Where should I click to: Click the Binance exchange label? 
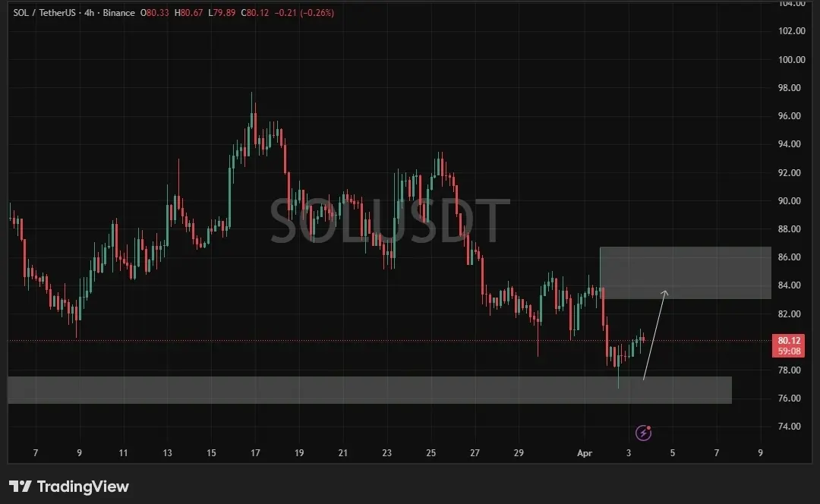pyautogui.click(x=118, y=13)
